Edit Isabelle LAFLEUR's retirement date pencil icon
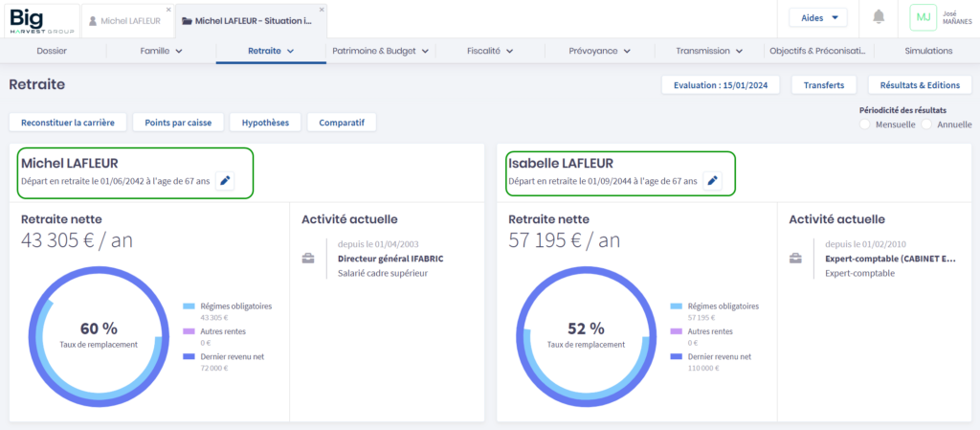Screen dimensions: 980x430 coord(712,180)
